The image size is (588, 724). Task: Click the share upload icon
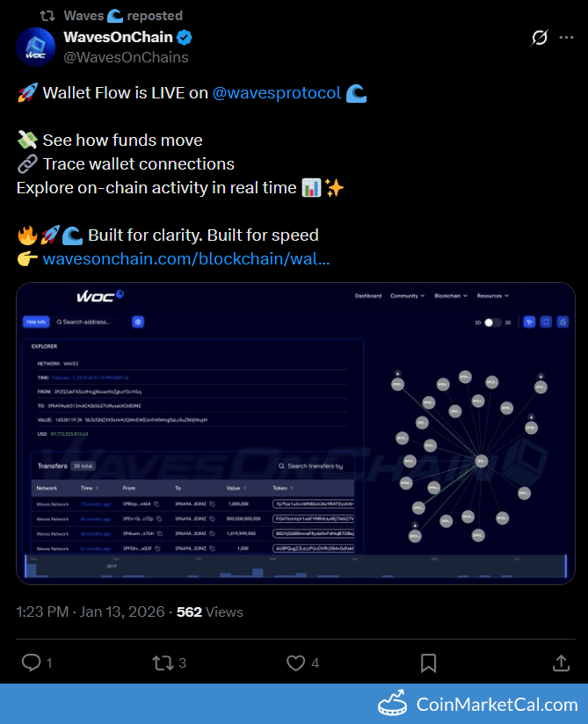pyautogui.click(x=561, y=662)
